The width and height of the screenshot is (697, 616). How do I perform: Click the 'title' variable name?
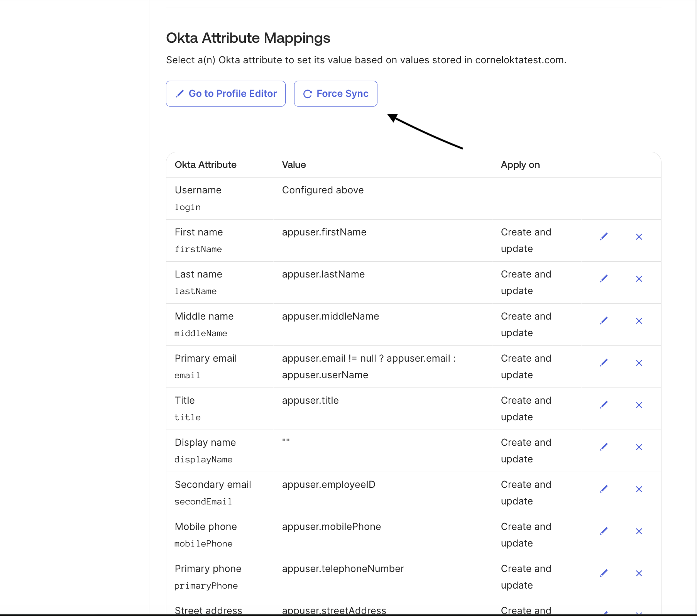(188, 418)
